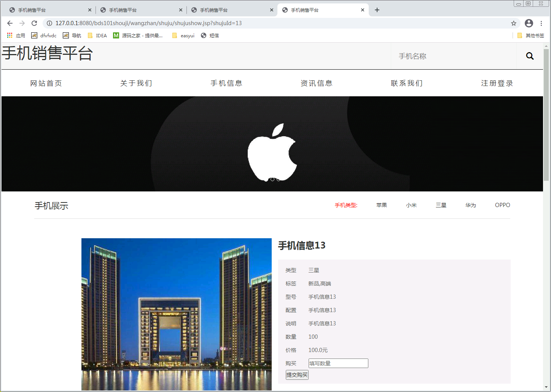
Task: Open the Chrome profile avatar icon
Action: 529,23
